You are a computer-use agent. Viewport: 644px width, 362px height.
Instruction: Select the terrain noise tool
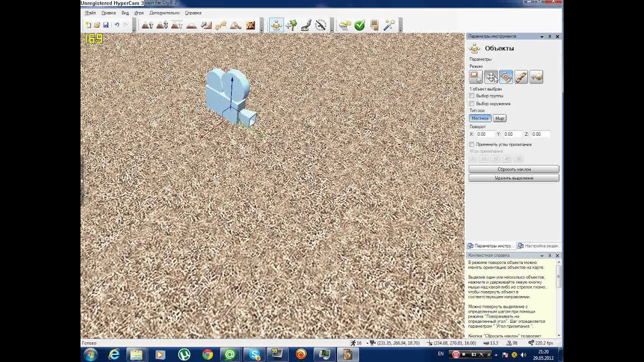click(x=220, y=25)
